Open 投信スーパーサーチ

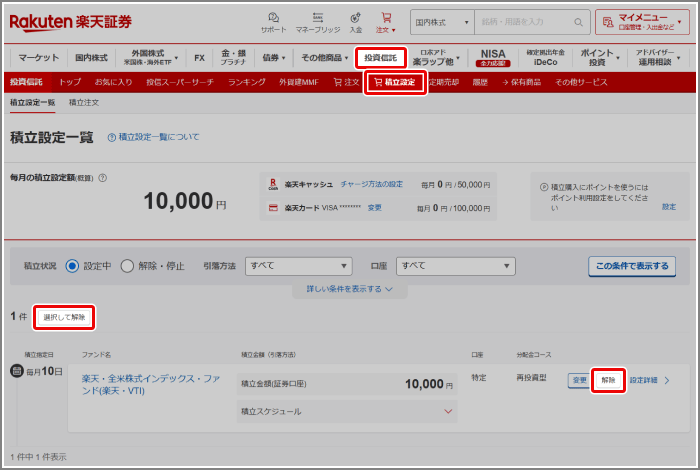pos(180,82)
